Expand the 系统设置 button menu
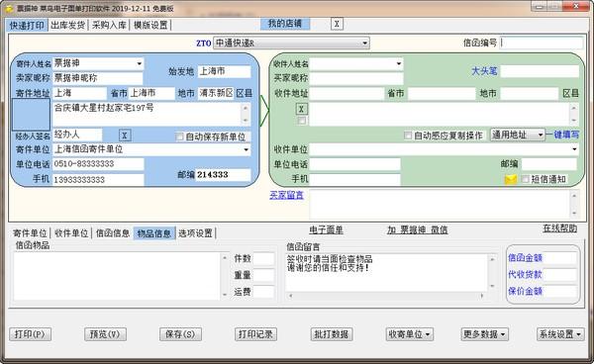 point(560,334)
